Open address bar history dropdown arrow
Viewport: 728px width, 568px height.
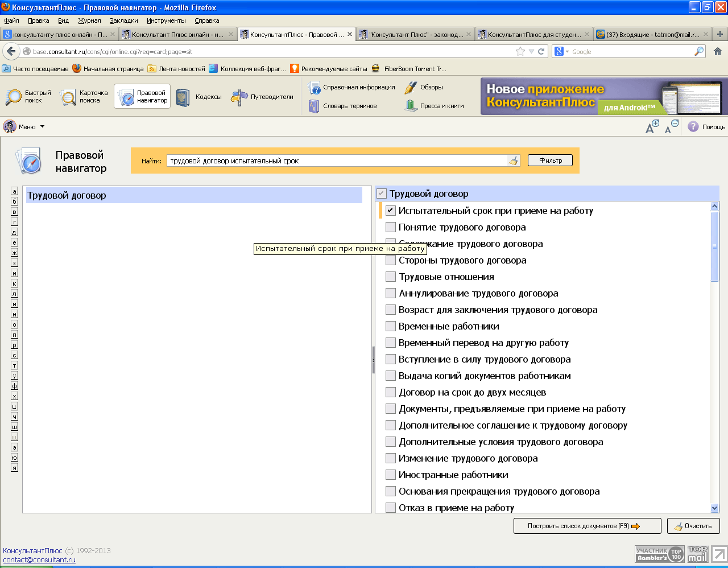click(531, 51)
